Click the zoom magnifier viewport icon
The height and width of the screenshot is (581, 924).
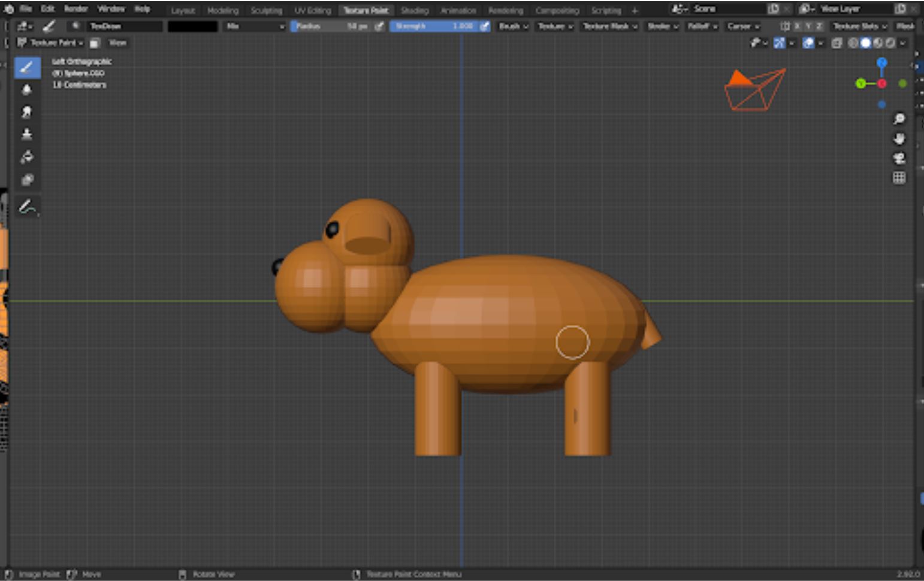tap(899, 119)
